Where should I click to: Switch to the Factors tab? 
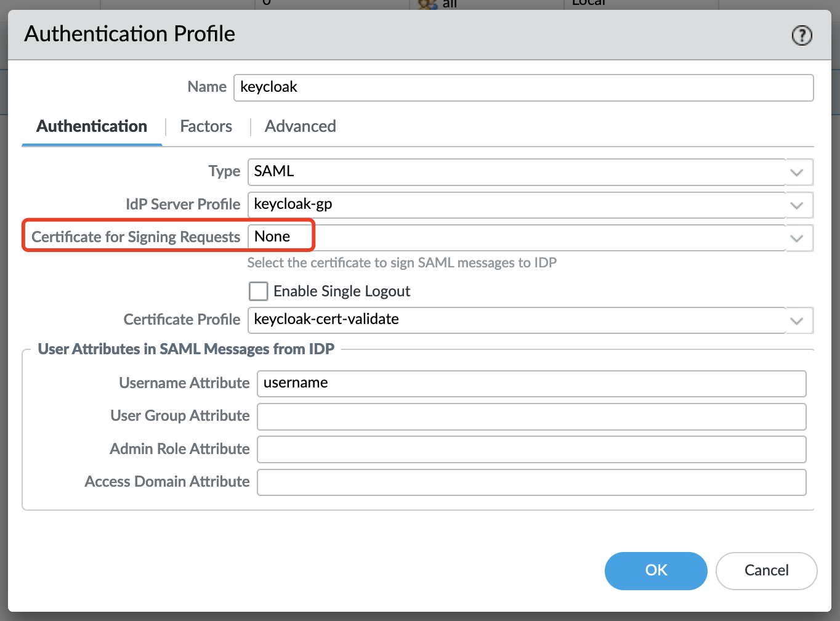click(206, 126)
